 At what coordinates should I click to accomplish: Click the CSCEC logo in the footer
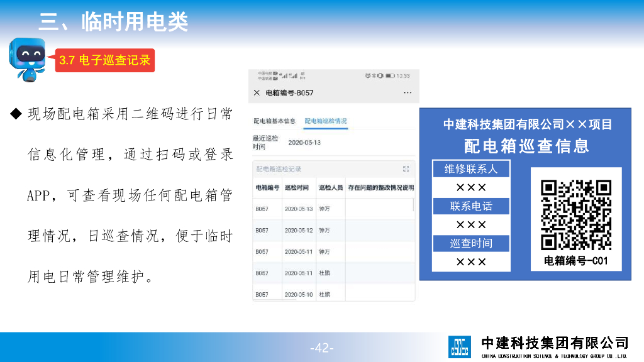click(x=460, y=347)
